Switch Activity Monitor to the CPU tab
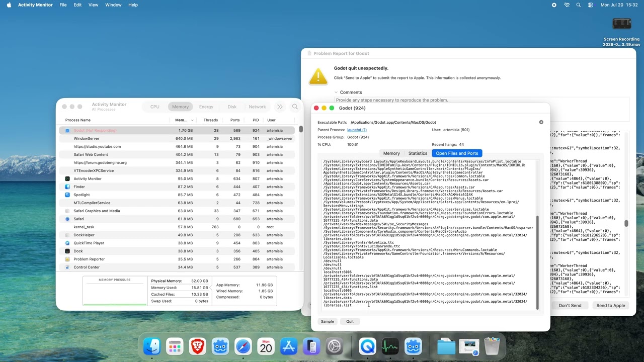This screenshot has height=362, width=644. pyautogui.click(x=155, y=107)
